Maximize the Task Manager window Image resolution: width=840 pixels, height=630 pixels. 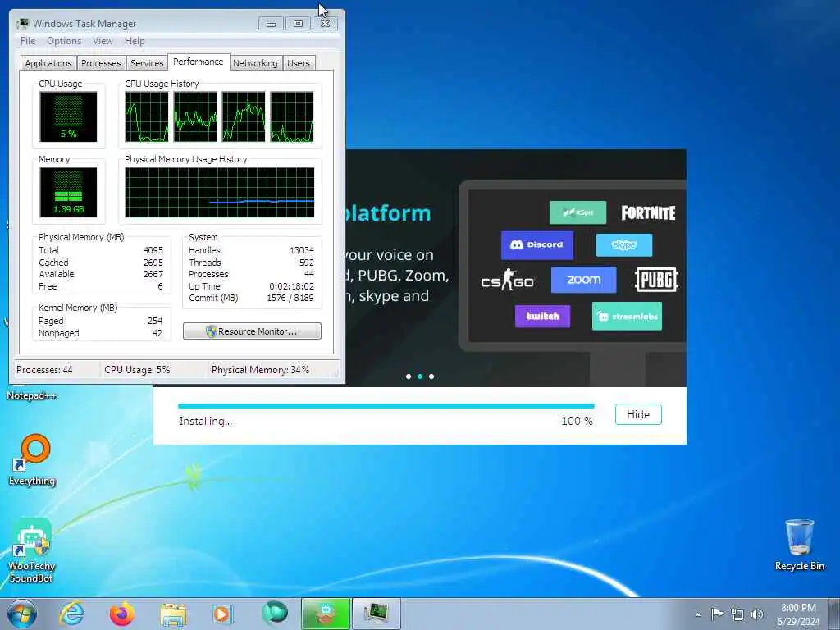click(298, 24)
